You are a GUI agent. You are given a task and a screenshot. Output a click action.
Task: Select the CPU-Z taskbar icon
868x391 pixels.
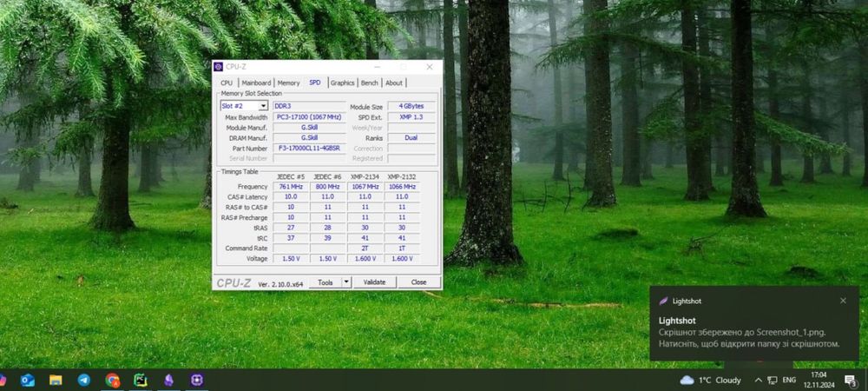pos(197,380)
